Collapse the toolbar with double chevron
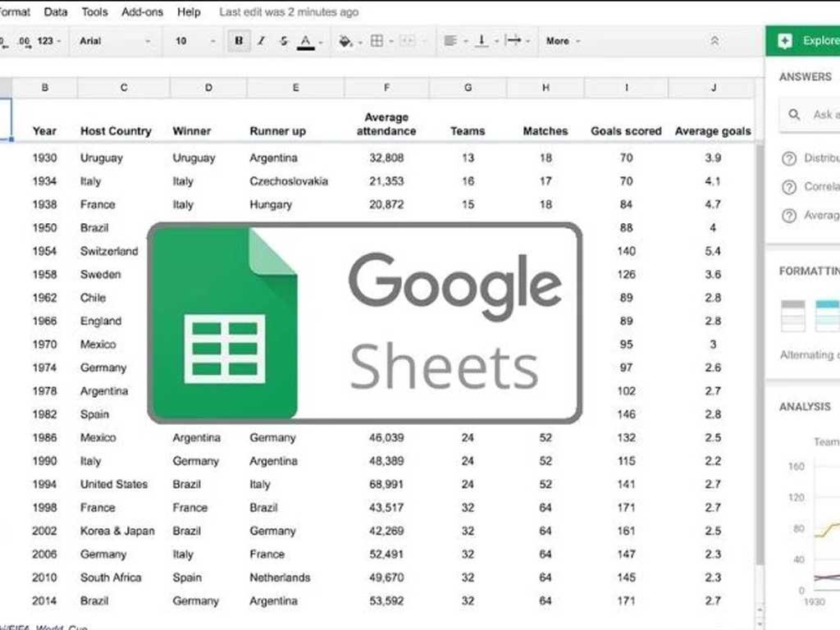The image size is (840, 630). click(714, 41)
